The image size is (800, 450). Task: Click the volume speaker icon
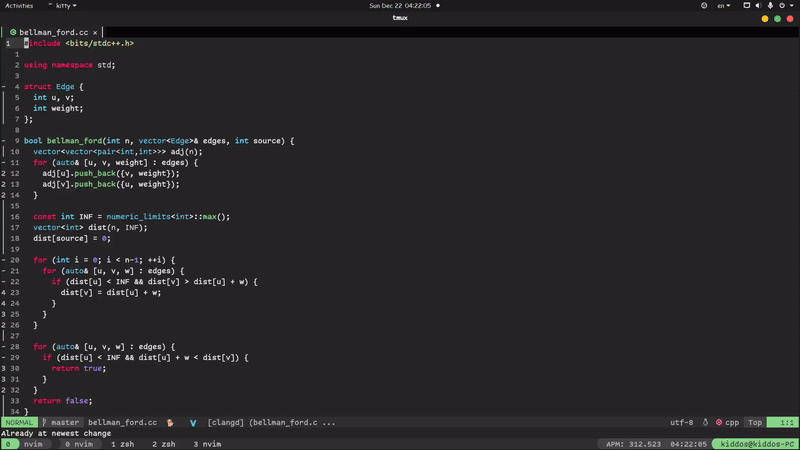758,6
